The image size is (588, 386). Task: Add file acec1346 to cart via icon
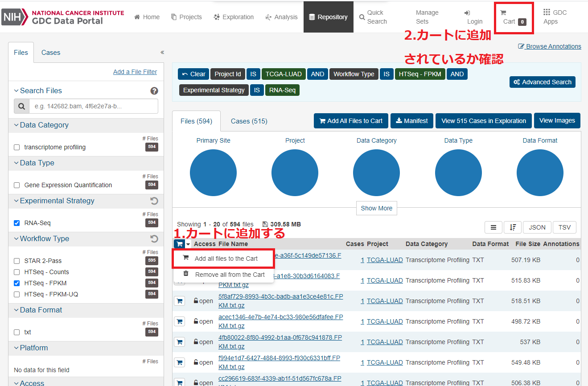coord(179,321)
